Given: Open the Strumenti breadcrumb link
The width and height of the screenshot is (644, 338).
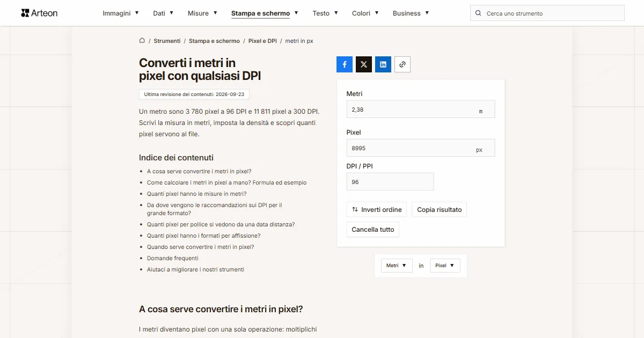Looking at the screenshot, I should pos(167,41).
